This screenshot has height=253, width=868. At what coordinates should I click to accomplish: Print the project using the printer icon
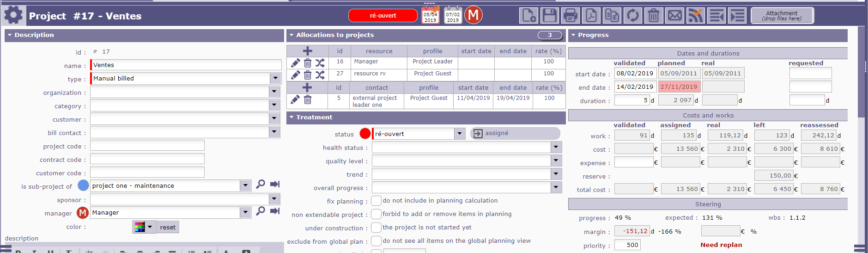pyautogui.click(x=570, y=16)
